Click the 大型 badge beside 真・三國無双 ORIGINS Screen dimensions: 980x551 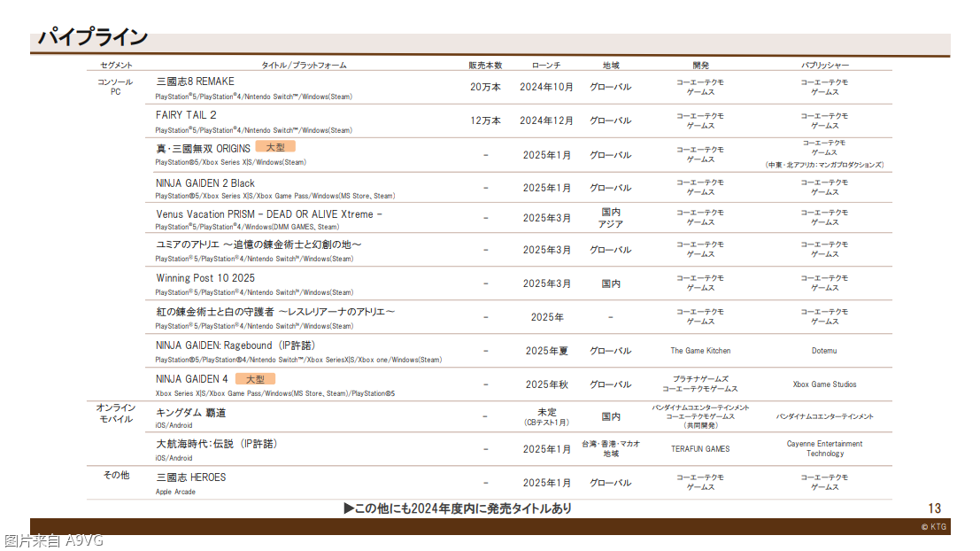coord(275,147)
